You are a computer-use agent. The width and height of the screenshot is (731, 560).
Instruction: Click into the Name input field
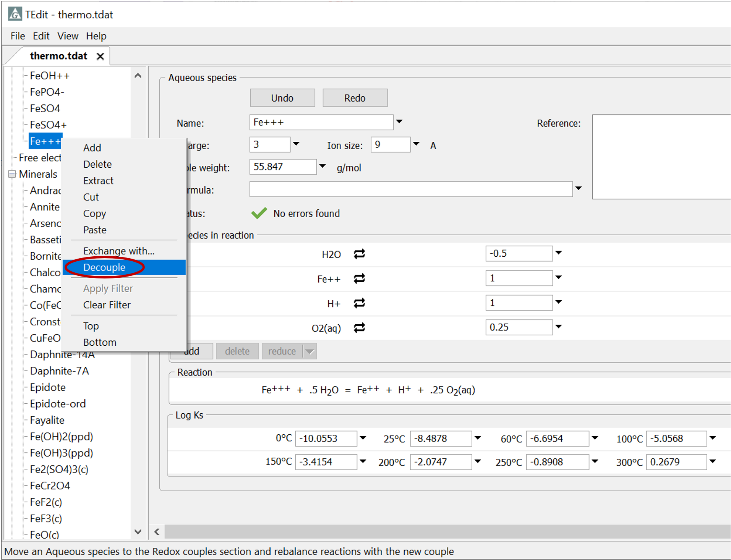click(321, 122)
